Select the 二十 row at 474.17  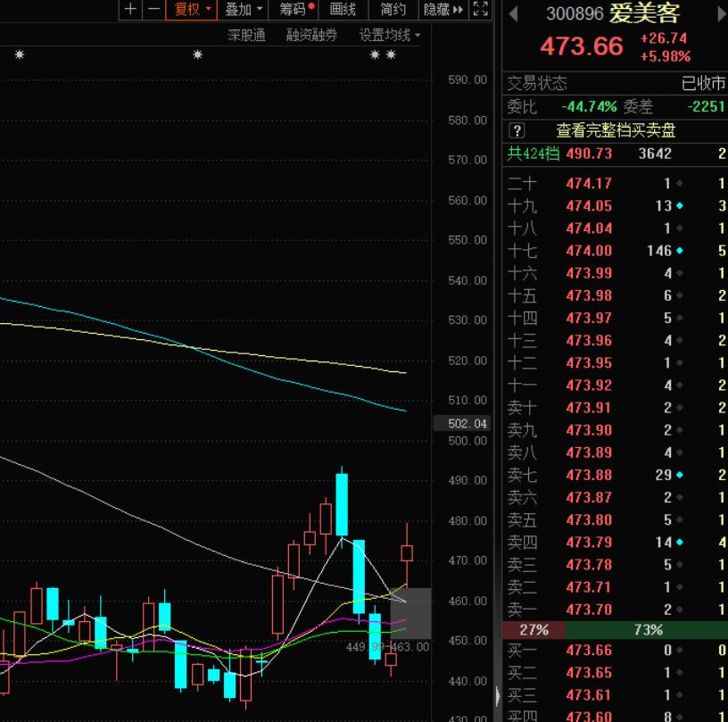pos(616,184)
